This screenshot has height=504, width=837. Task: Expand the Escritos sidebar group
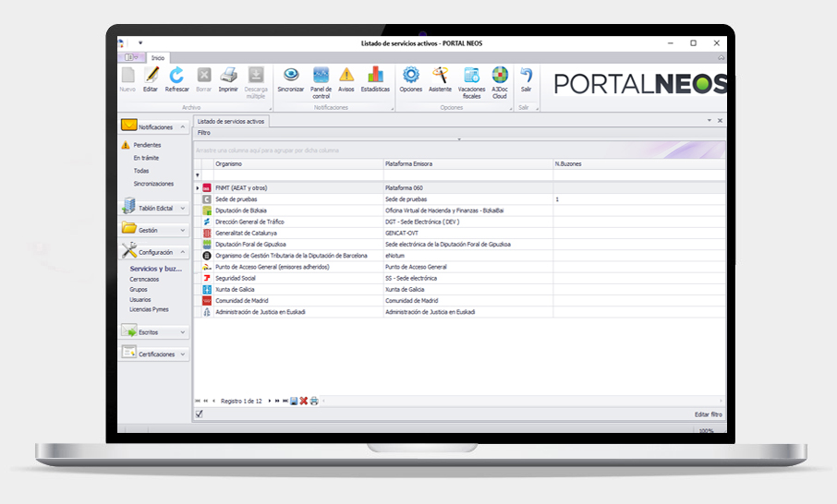(183, 331)
